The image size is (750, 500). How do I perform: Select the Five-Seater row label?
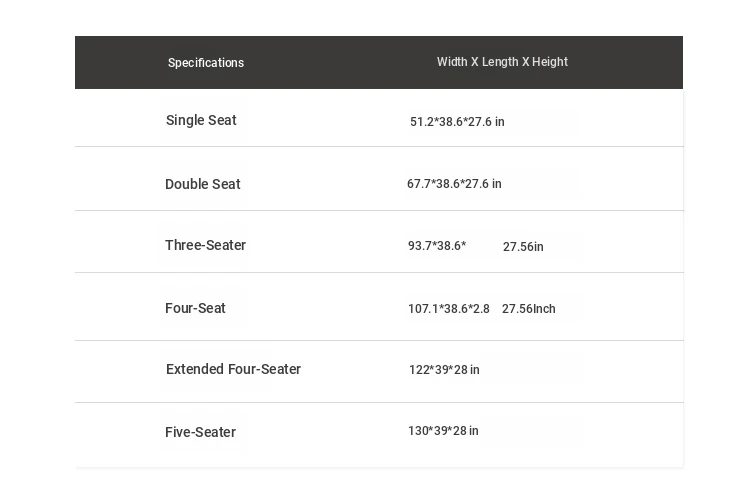coord(200,432)
